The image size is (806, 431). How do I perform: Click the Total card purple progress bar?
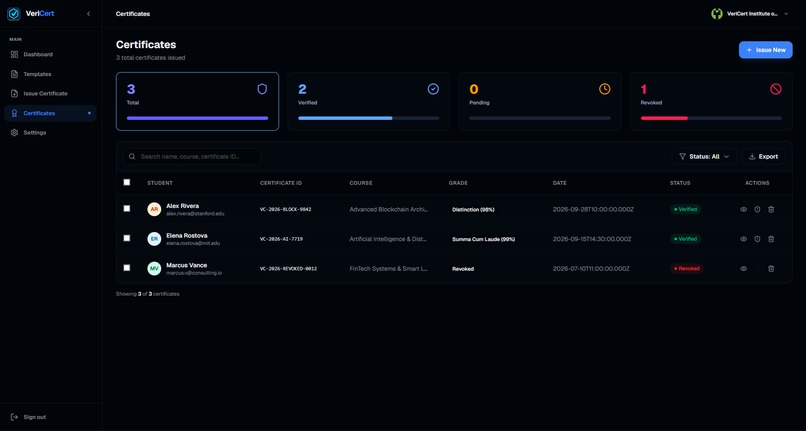(x=197, y=118)
